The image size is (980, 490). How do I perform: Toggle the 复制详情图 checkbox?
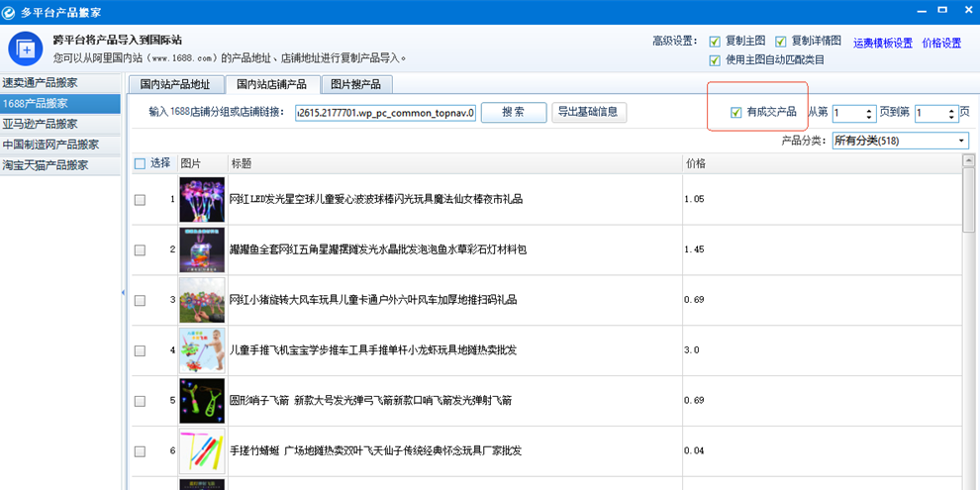point(780,42)
